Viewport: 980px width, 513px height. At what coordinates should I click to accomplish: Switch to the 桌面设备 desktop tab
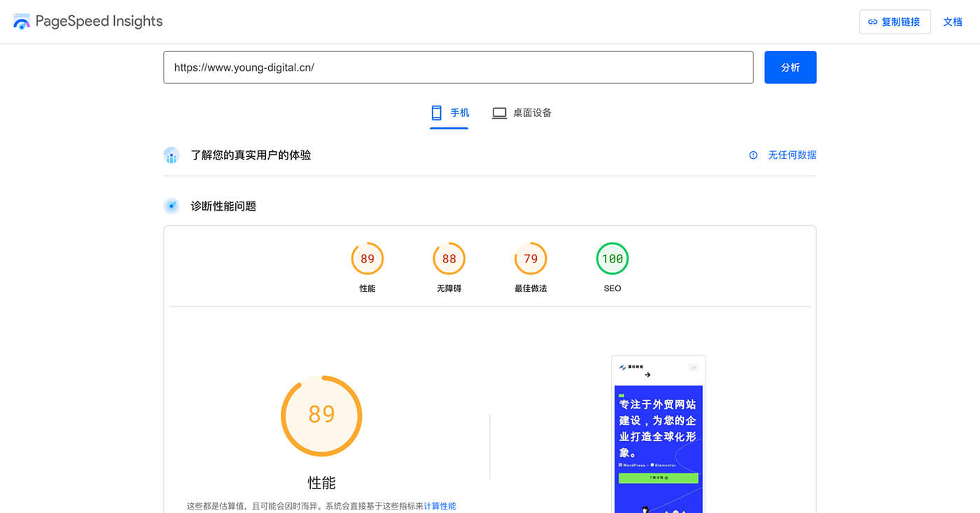pyautogui.click(x=522, y=113)
